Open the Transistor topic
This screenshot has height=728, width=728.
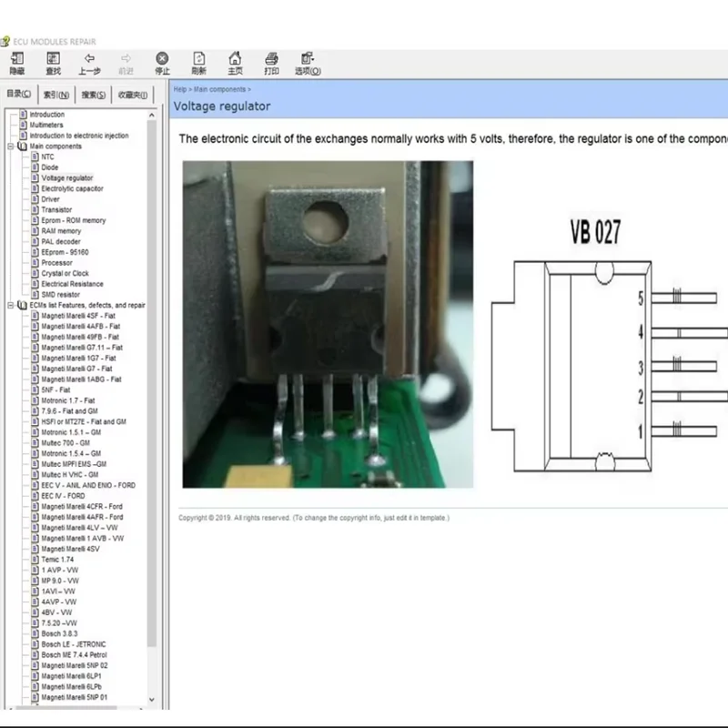(x=56, y=210)
